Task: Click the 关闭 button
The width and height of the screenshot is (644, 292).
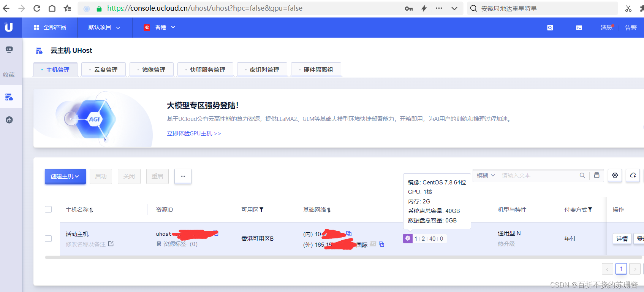Action: (x=129, y=176)
